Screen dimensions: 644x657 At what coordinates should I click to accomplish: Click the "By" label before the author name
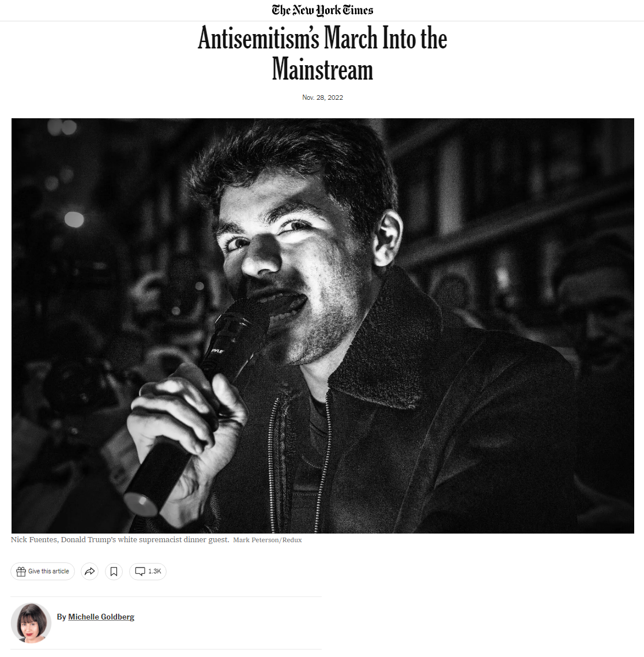tap(62, 617)
